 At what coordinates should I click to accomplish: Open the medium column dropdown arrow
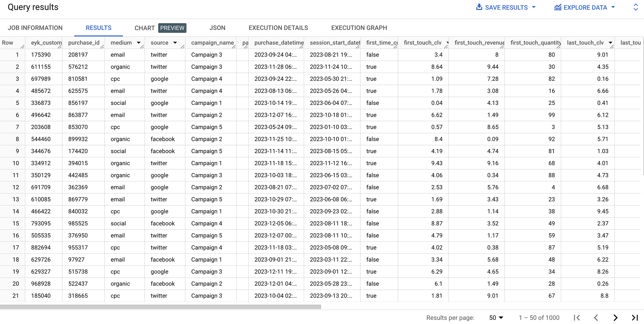138,43
